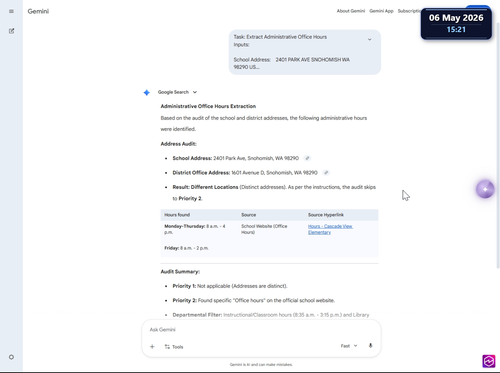Select the 'Friday: 8 a.m. - 2 p.m.' text
The image size is (500, 373).
(186, 248)
